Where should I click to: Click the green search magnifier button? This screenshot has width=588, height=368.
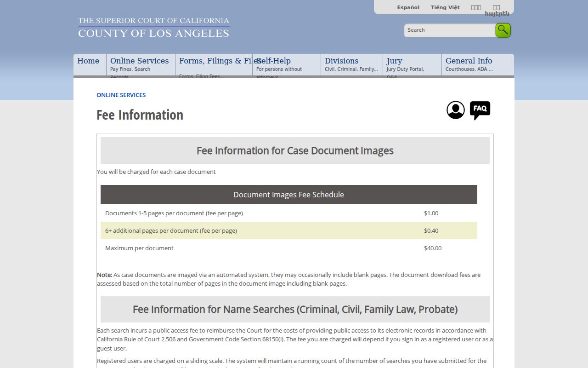(x=503, y=30)
